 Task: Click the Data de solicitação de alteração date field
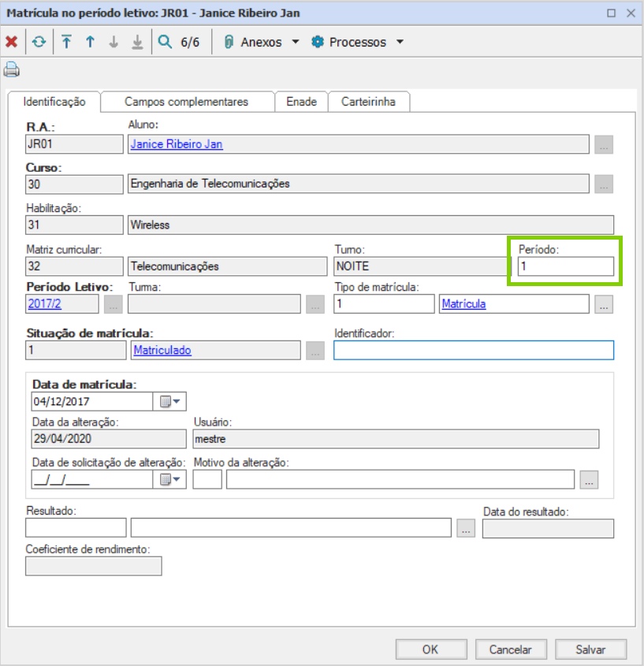point(91,479)
